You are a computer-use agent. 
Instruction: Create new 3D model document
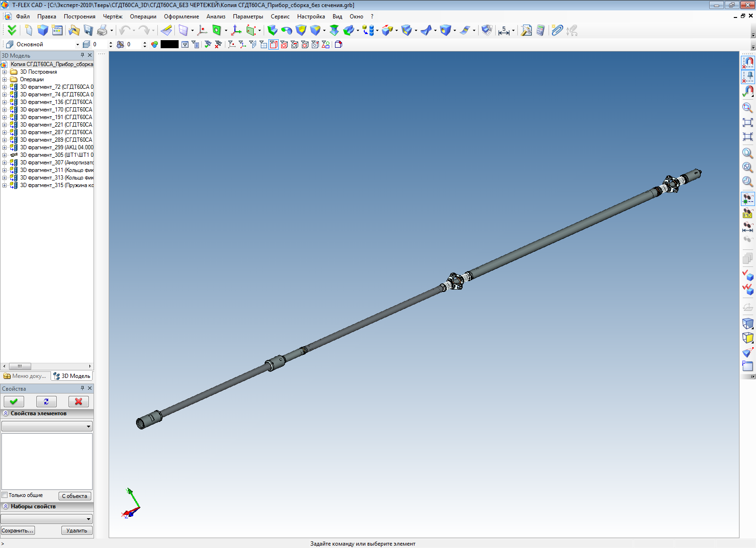(x=43, y=30)
